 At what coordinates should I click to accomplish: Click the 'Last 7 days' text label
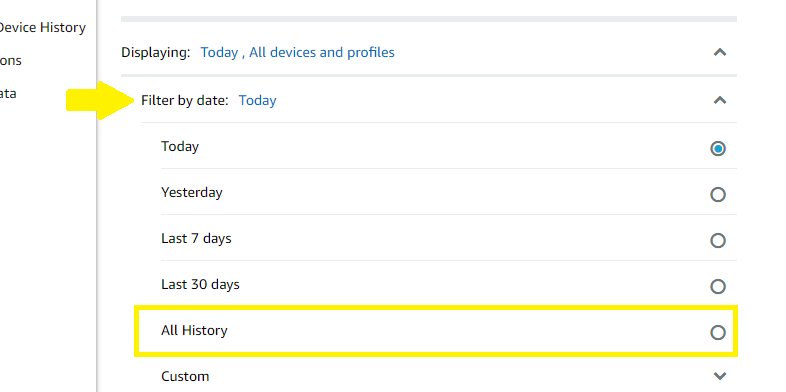[x=196, y=239]
